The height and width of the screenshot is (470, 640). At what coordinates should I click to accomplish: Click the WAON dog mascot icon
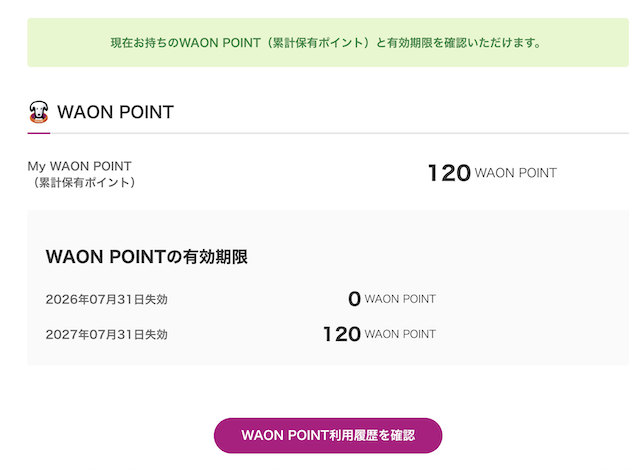point(39,112)
